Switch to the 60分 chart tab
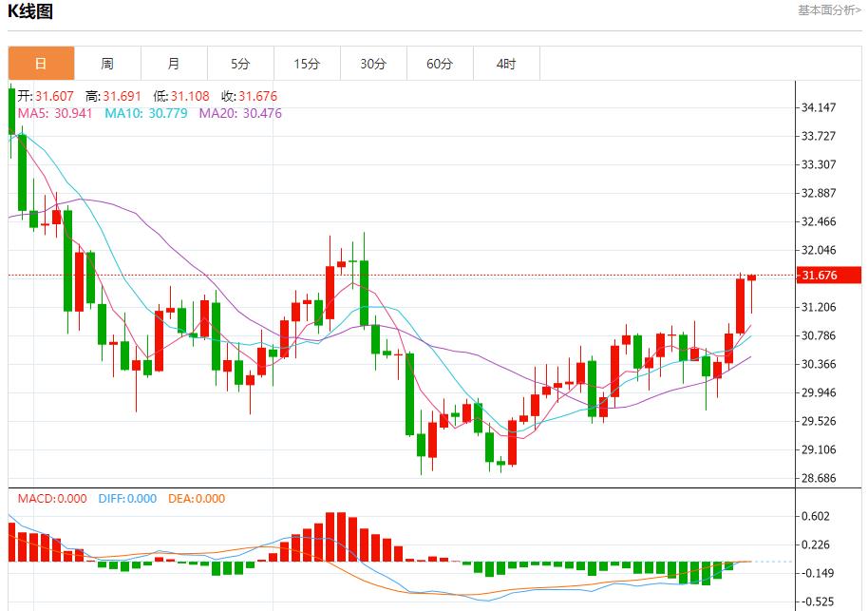 tap(440, 64)
